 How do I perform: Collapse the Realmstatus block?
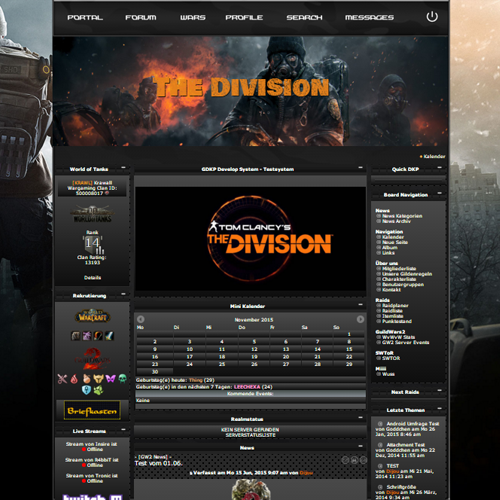(x=360, y=417)
